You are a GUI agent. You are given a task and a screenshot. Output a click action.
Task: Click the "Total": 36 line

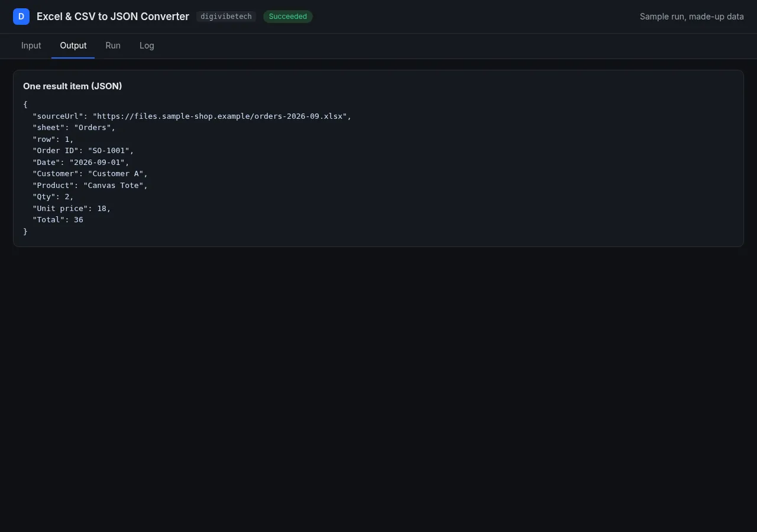click(x=58, y=220)
